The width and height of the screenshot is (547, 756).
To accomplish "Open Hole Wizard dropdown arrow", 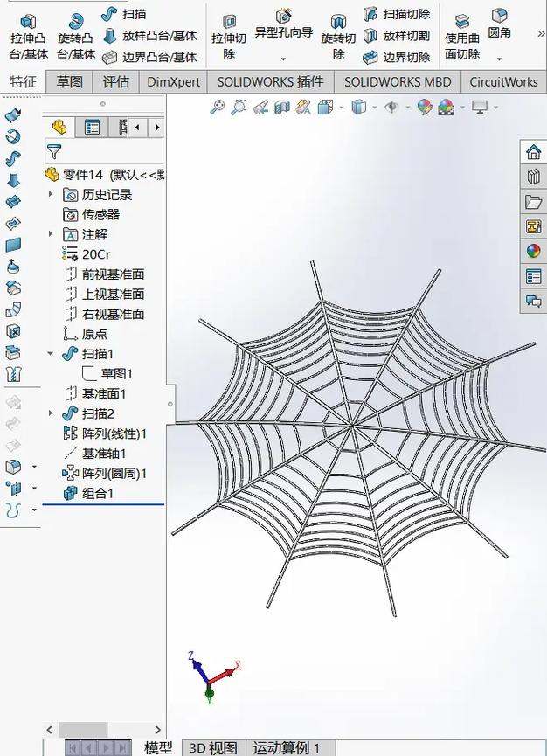I will 283,59.
